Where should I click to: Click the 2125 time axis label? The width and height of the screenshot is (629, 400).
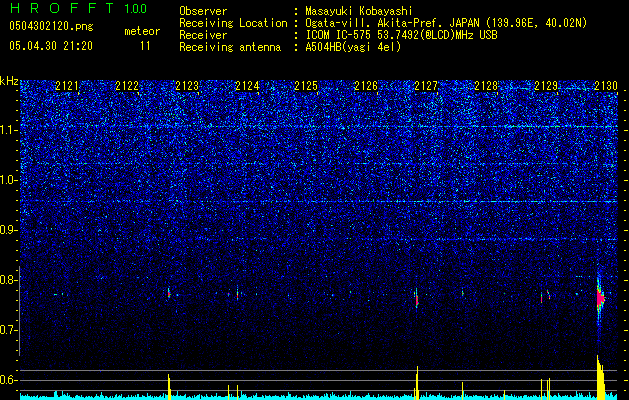click(306, 86)
